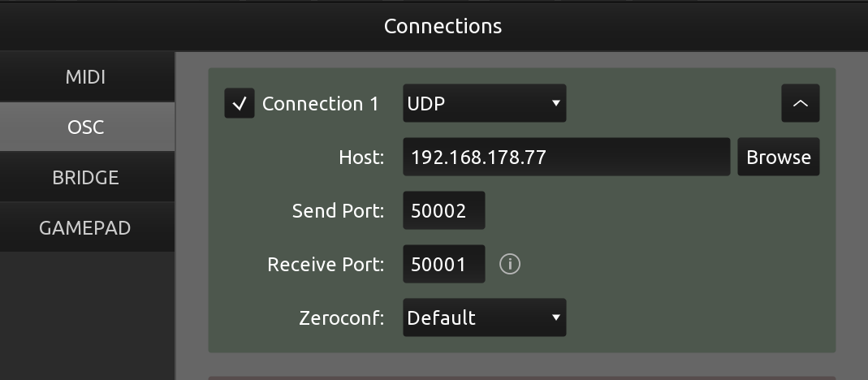This screenshot has width=868, height=380.
Task: Click the Receive Port label
Action: click(x=326, y=264)
